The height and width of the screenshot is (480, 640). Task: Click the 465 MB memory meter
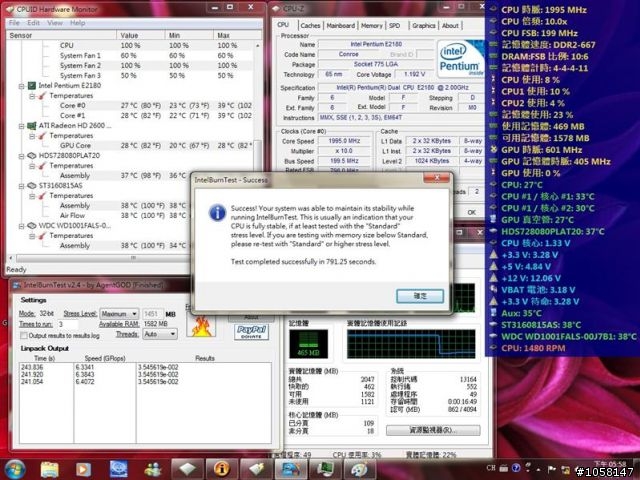pyautogui.click(x=308, y=344)
